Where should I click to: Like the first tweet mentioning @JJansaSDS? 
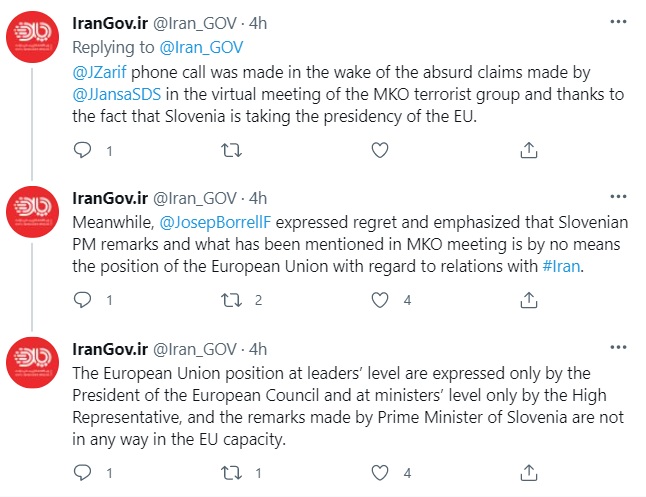point(379,151)
